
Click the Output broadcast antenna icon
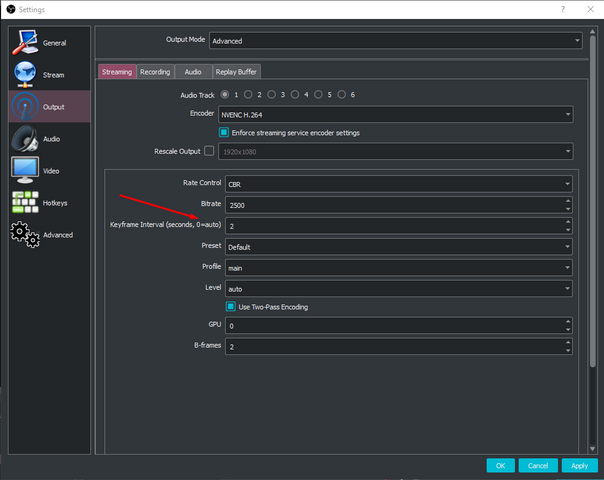click(x=25, y=105)
